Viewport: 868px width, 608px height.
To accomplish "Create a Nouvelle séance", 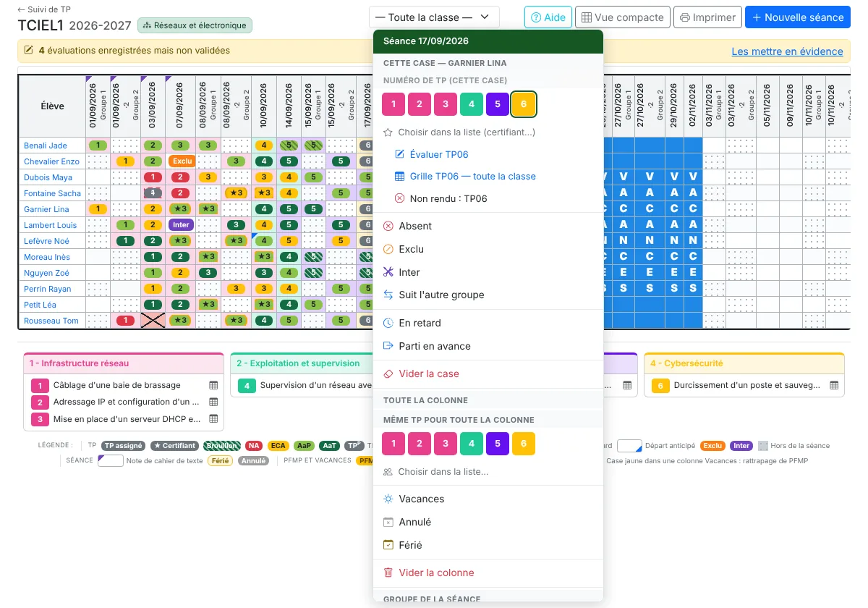I will pos(798,17).
